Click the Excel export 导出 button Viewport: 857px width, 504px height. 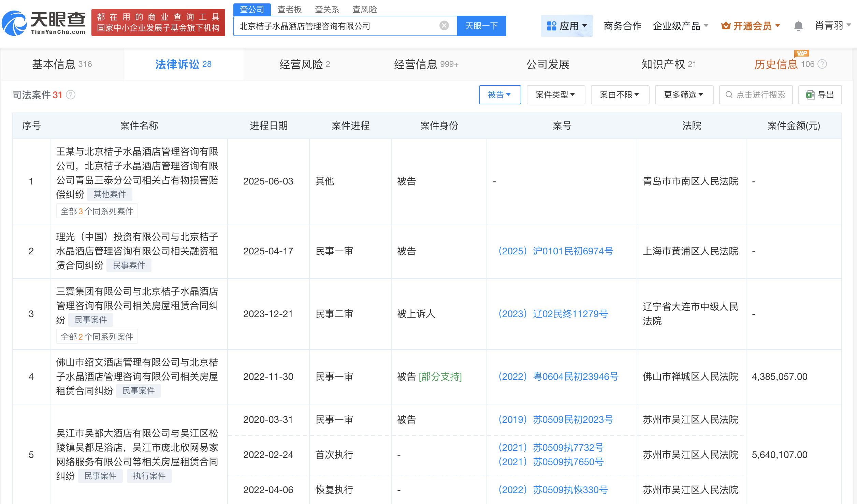tap(820, 95)
